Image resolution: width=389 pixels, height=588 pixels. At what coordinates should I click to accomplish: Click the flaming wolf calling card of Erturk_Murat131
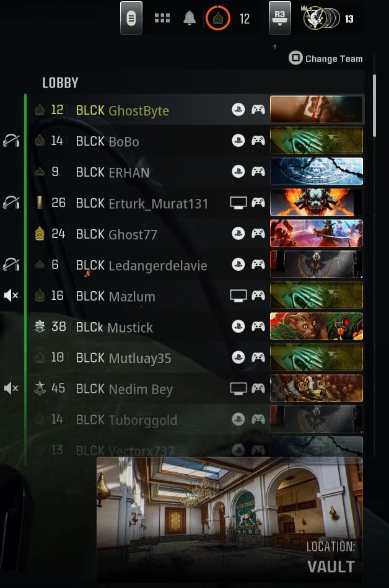pyautogui.click(x=317, y=203)
